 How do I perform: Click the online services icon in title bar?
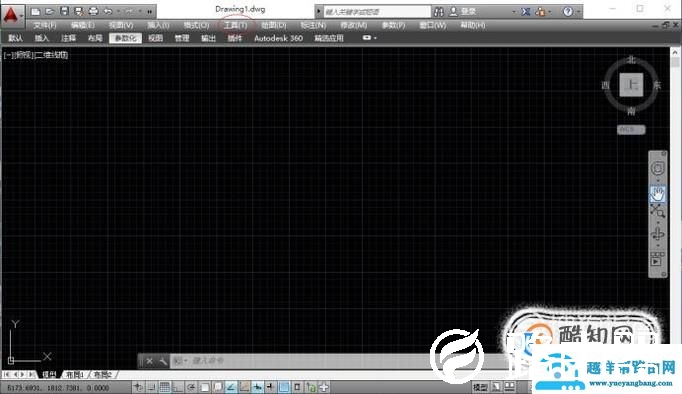[541, 12]
